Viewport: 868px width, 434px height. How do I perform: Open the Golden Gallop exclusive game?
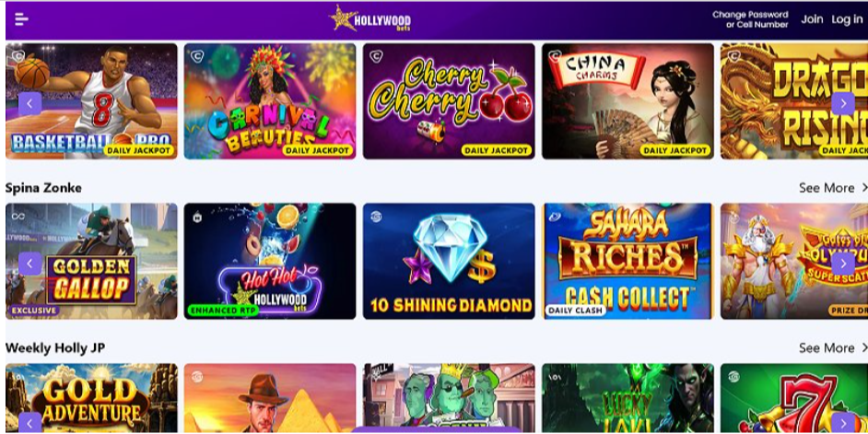click(91, 262)
